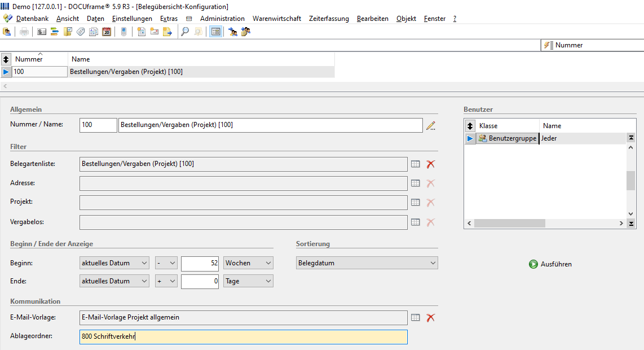
Task: Click the sort arrows icon left of Nummer column
Action: click(6, 59)
